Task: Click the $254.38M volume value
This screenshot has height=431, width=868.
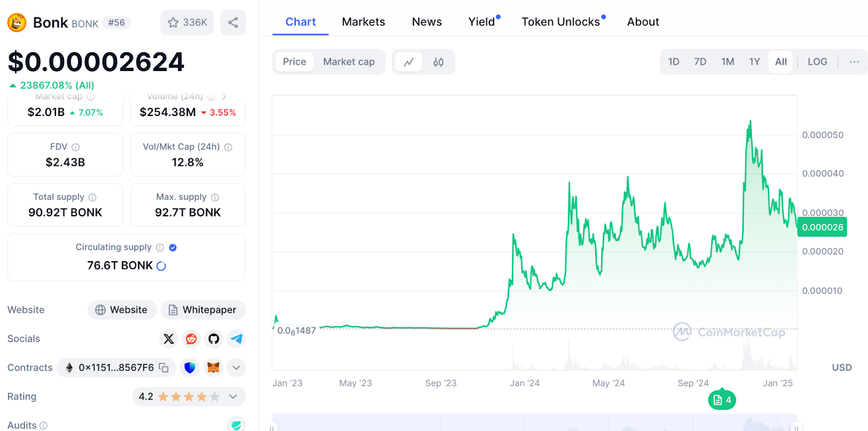Action: tap(168, 112)
